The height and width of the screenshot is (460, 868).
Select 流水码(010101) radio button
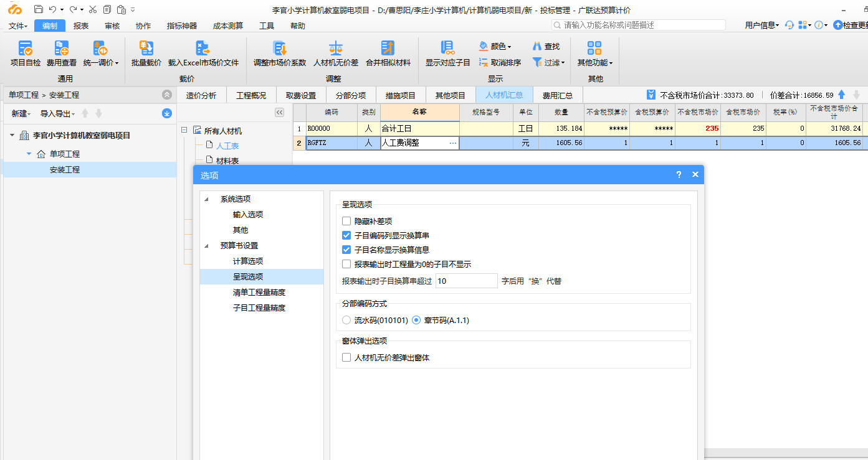[x=346, y=320]
